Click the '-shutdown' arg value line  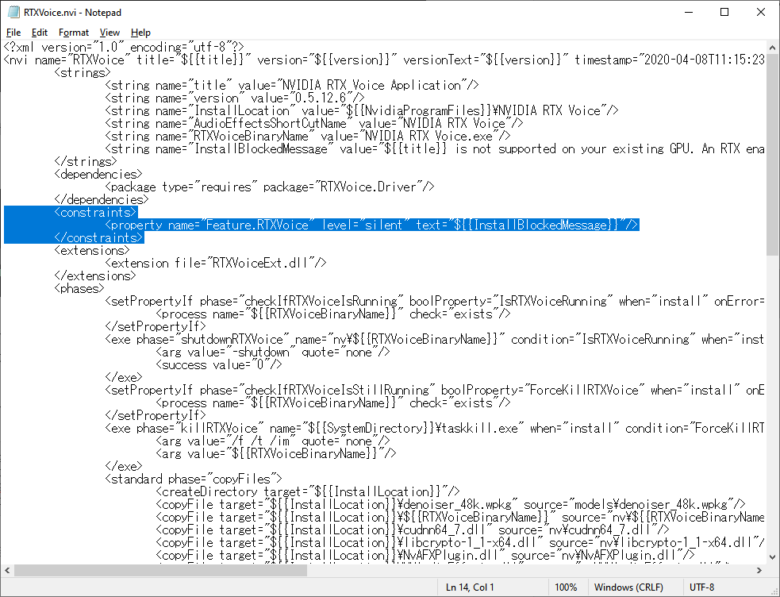point(273,352)
